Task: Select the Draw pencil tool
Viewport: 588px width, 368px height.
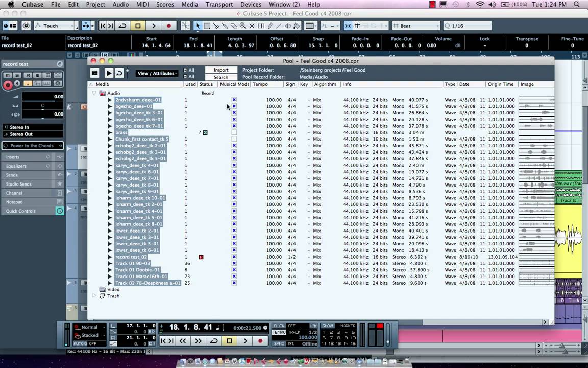Action: click(270, 26)
